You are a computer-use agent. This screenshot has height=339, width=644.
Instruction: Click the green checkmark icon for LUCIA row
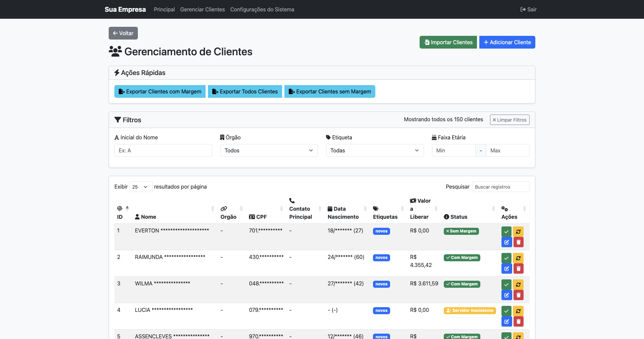click(506, 311)
